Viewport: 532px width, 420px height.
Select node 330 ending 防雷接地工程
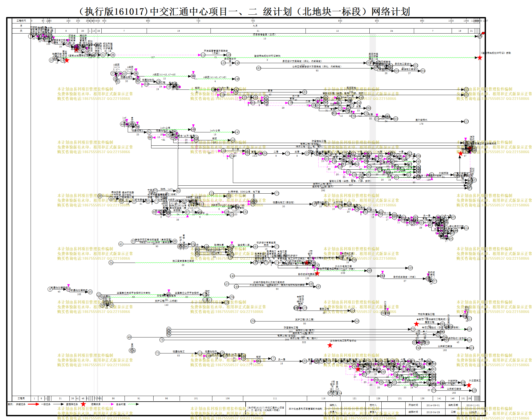tap(413, 329)
